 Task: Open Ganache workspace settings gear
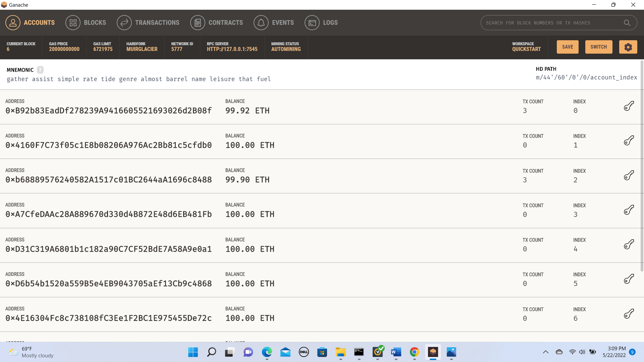628,47
